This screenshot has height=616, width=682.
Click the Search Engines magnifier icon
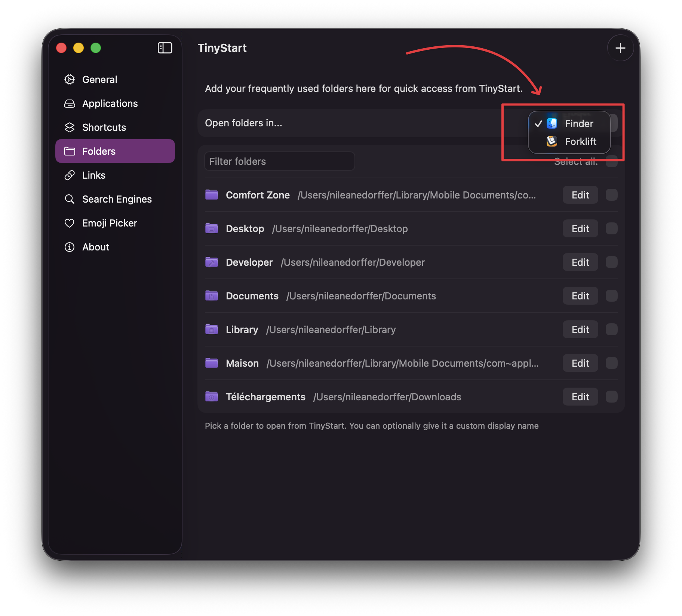click(70, 199)
